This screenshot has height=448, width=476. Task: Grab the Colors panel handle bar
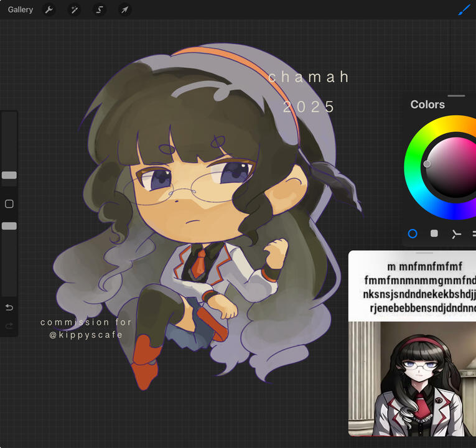[x=456, y=96]
